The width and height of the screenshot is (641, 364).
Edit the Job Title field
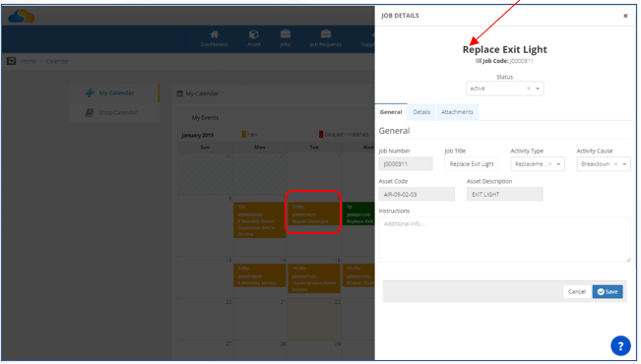point(472,164)
